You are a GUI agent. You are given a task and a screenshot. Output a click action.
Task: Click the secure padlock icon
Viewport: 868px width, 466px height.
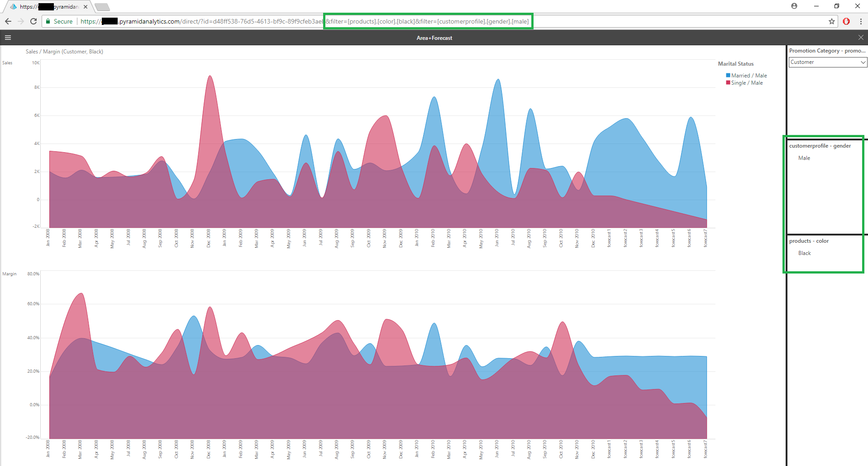point(48,21)
